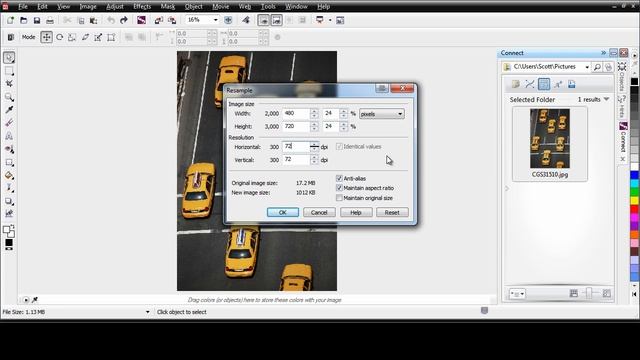Select the Eyedropper tool
The width and height of the screenshot is (640, 360).
pos(9,110)
